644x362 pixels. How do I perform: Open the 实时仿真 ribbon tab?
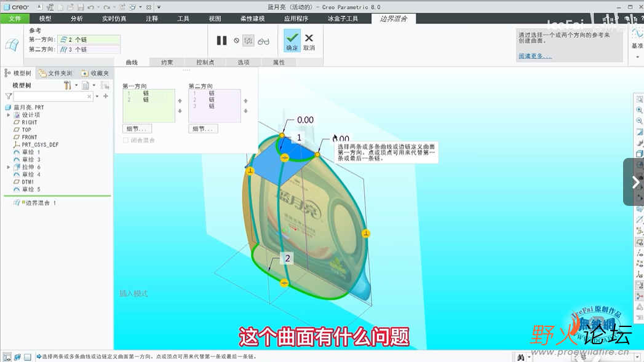114,18
